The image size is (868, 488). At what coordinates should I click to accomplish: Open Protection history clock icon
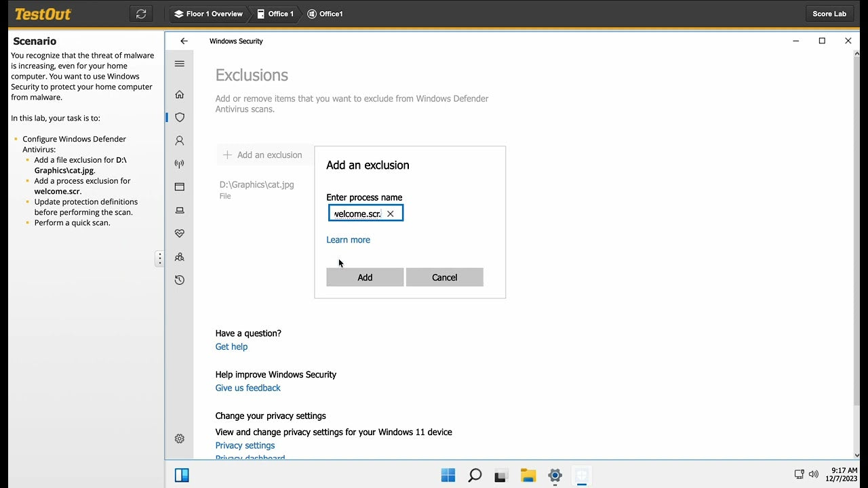180,280
